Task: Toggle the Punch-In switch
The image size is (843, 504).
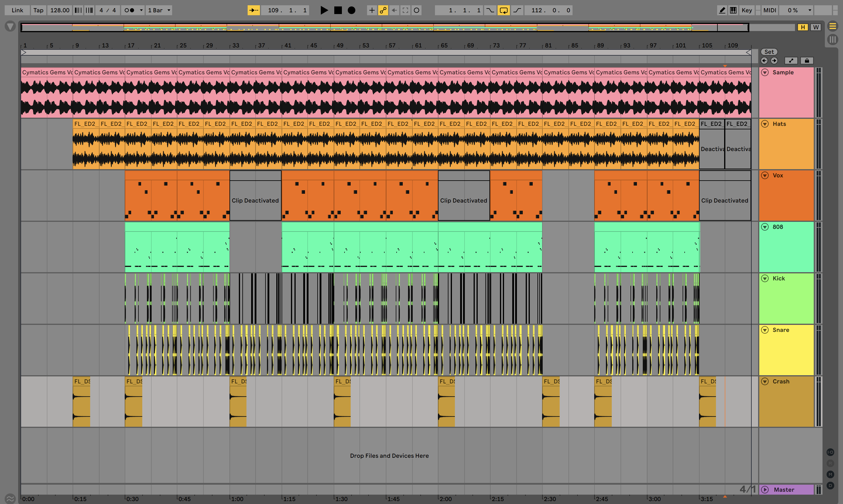Action: pos(490,10)
